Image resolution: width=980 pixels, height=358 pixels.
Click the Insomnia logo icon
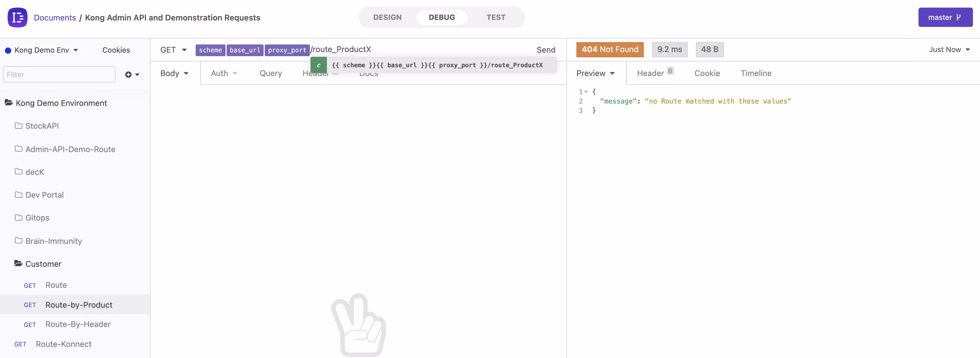(x=18, y=18)
